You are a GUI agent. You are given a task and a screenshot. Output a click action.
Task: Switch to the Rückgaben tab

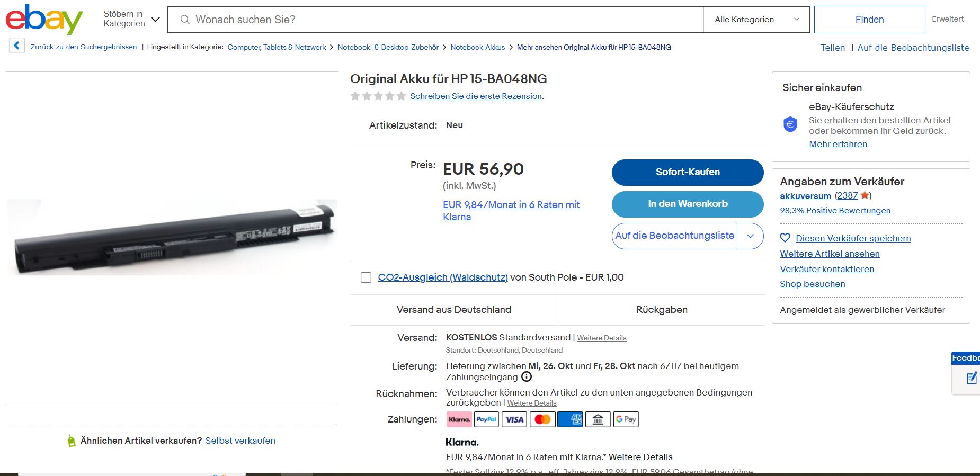pyautogui.click(x=662, y=310)
